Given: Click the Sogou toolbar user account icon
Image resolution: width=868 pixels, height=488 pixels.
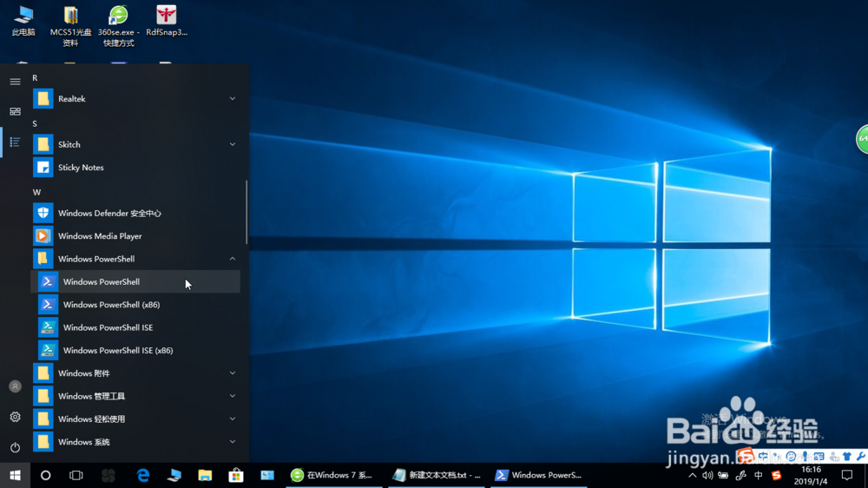Looking at the screenshot, I should (x=833, y=457).
